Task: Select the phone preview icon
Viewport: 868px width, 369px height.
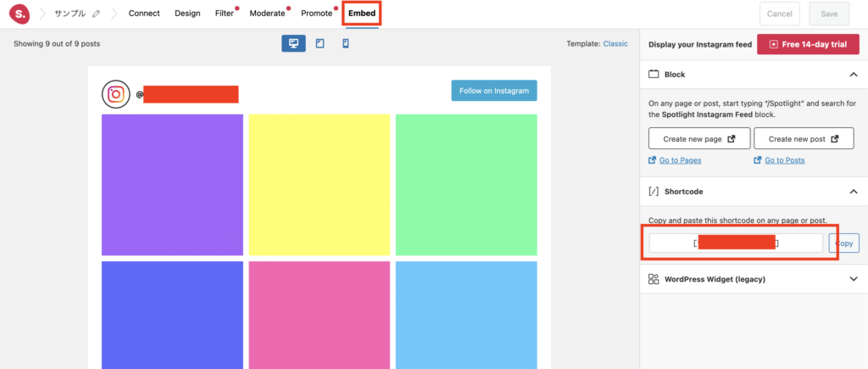Action: coord(345,43)
